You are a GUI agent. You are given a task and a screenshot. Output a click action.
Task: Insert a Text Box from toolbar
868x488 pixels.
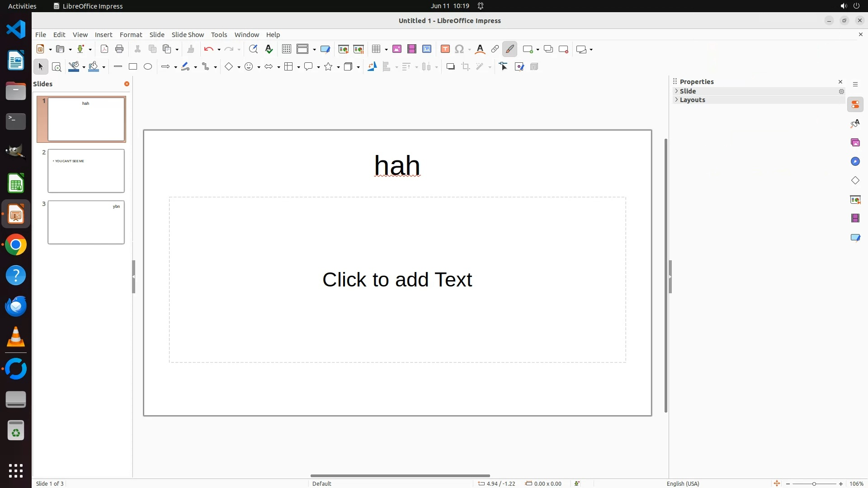445,49
